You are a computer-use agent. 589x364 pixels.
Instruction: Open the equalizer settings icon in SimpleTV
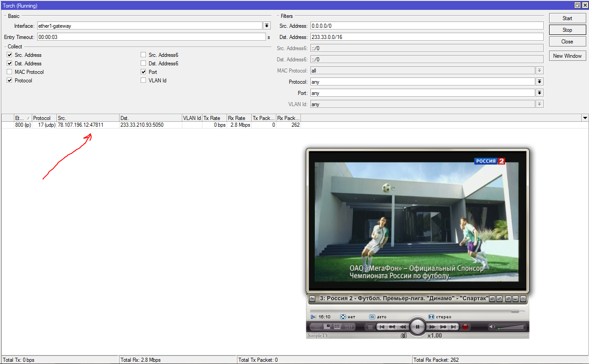coord(348,327)
